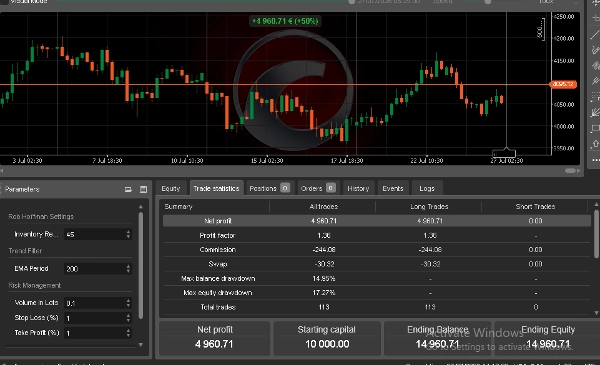Screen dimensions: 600x365
Task: Select the rectangle shape drawing tool
Action: 595,128
